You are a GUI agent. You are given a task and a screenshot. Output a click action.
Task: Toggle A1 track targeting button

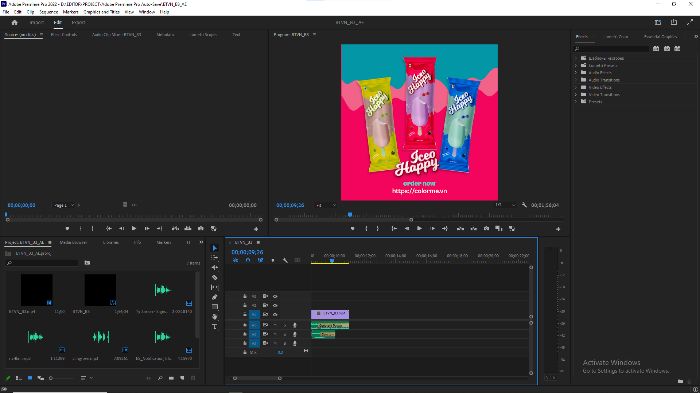click(x=254, y=325)
